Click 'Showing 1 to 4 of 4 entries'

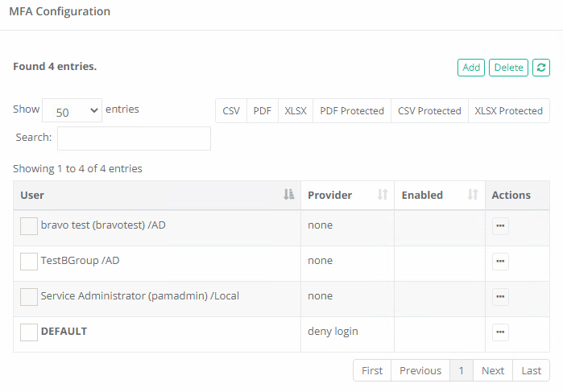(x=77, y=168)
